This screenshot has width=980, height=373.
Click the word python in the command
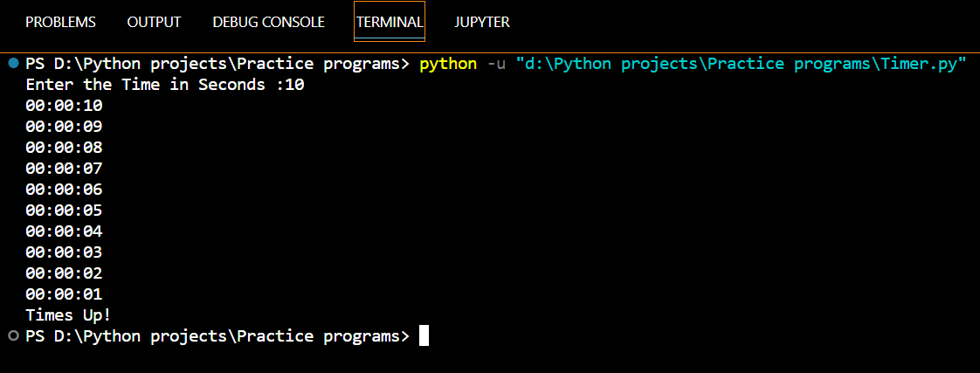pos(448,64)
